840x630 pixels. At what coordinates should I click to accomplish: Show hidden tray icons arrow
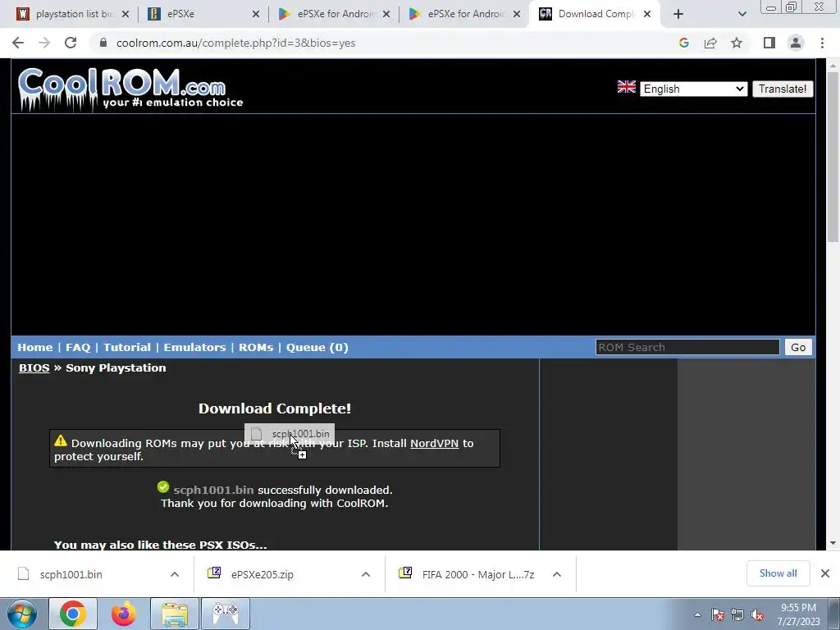(697, 614)
